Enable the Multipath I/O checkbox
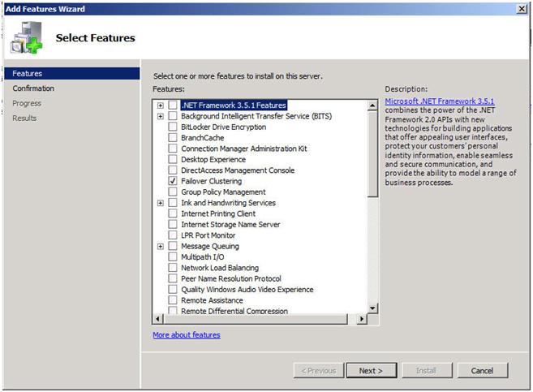The height and width of the screenshot is (392, 533). pos(173,257)
